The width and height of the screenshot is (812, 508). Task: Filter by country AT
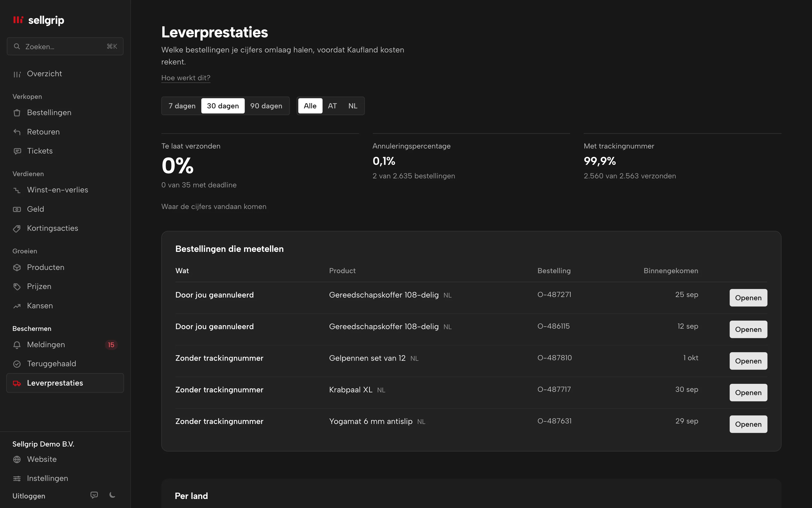332,106
